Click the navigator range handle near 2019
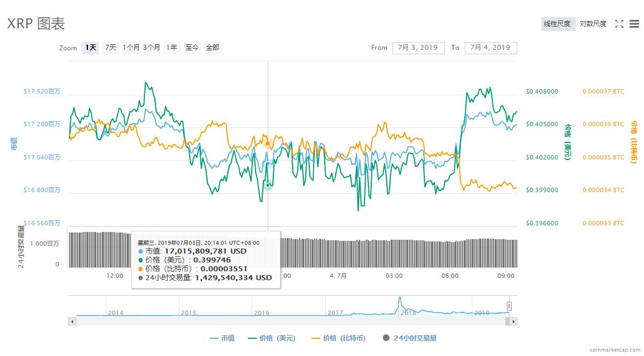Screen dimensions: 644x356 (510, 306)
